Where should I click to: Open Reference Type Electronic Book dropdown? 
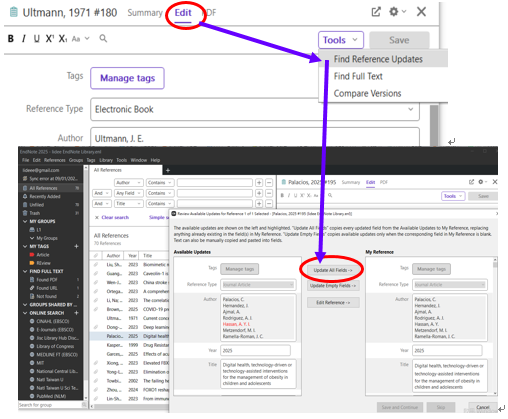[x=255, y=109]
